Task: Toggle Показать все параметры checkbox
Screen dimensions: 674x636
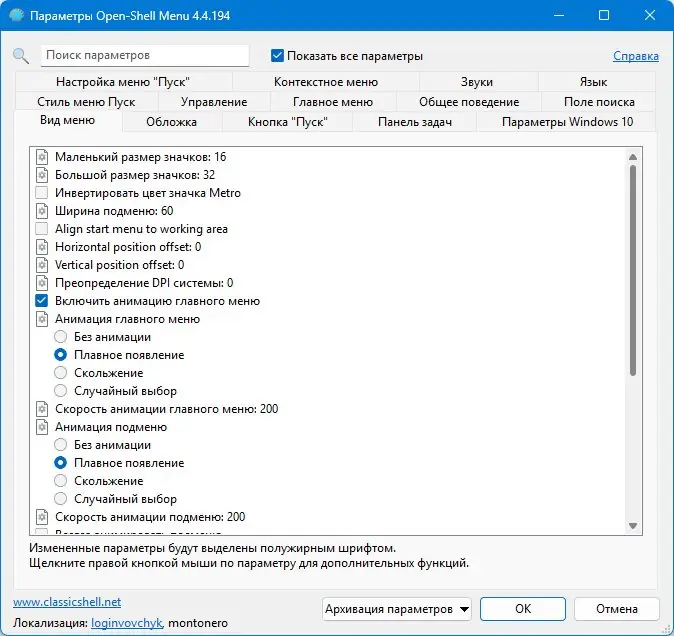Action: (277, 55)
